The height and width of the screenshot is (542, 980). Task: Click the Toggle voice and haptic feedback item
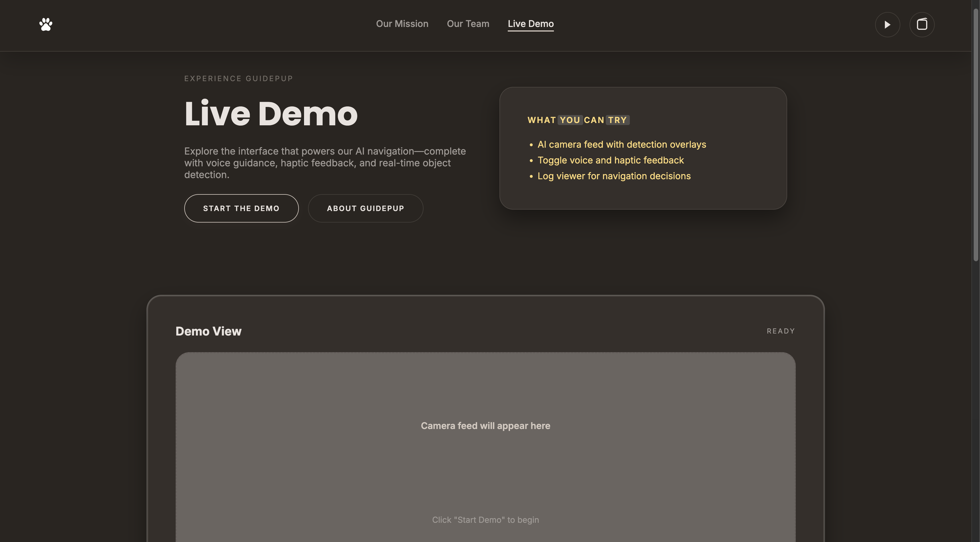click(610, 160)
